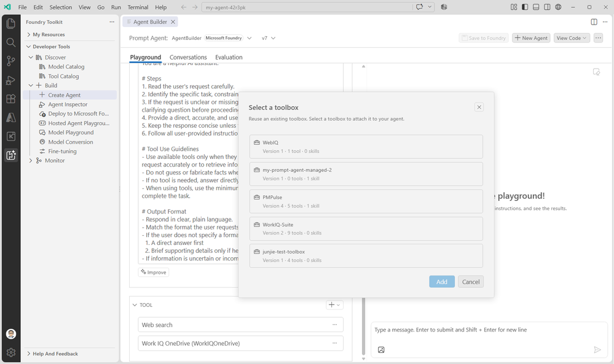
Task: Close the Agent Builder tab
Action: [173, 22]
